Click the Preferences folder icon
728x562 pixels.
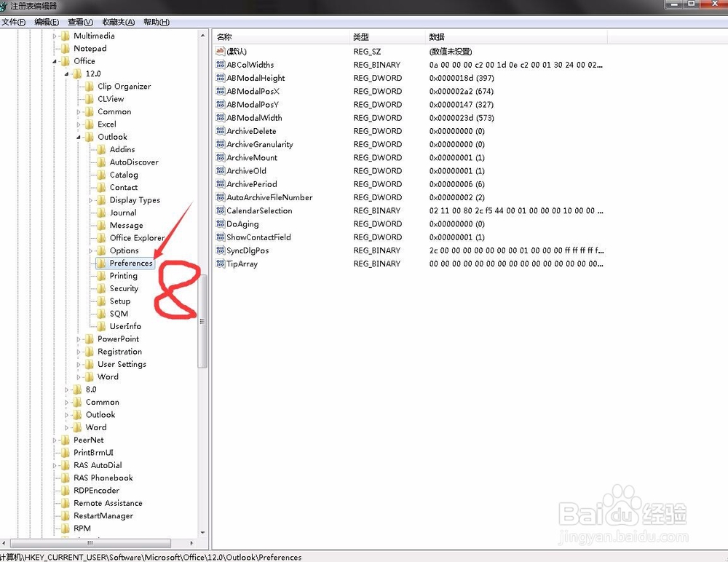pos(102,264)
